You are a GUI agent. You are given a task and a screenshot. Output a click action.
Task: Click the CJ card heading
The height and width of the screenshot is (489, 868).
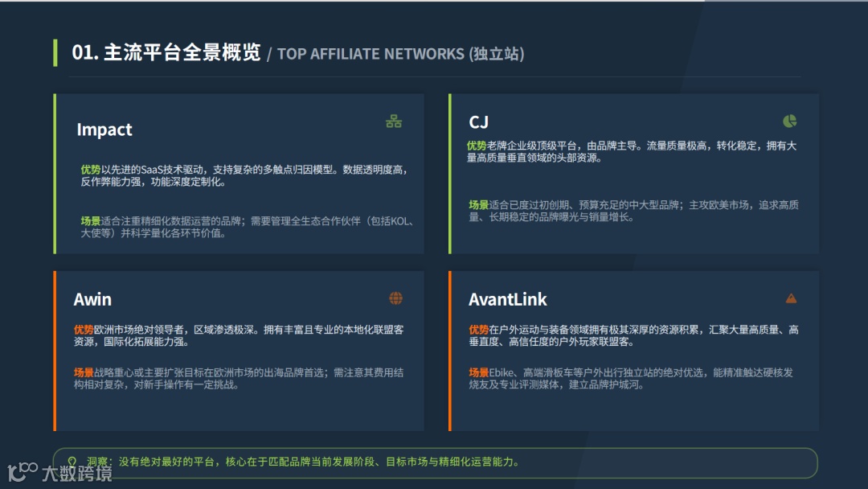pos(479,121)
